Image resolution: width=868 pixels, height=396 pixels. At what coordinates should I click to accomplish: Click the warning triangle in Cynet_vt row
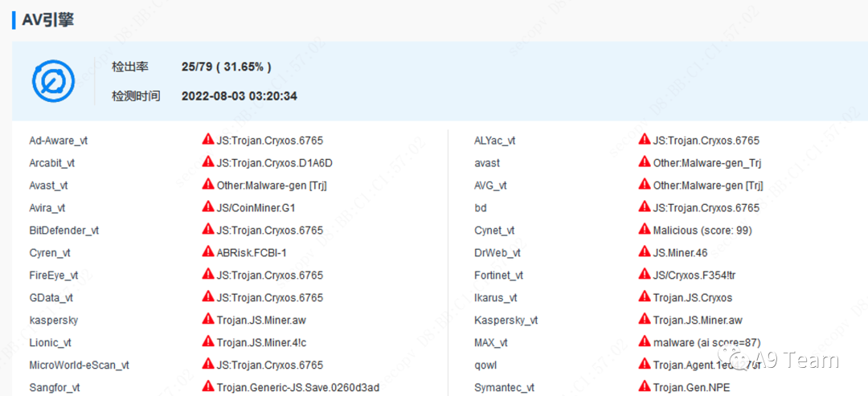click(x=645, y=229)
